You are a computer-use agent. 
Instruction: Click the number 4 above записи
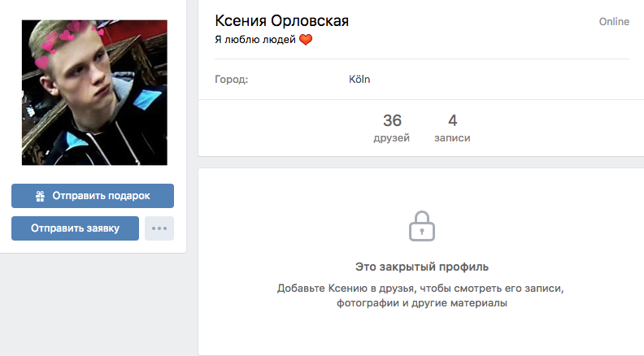[x=453, y=120]
